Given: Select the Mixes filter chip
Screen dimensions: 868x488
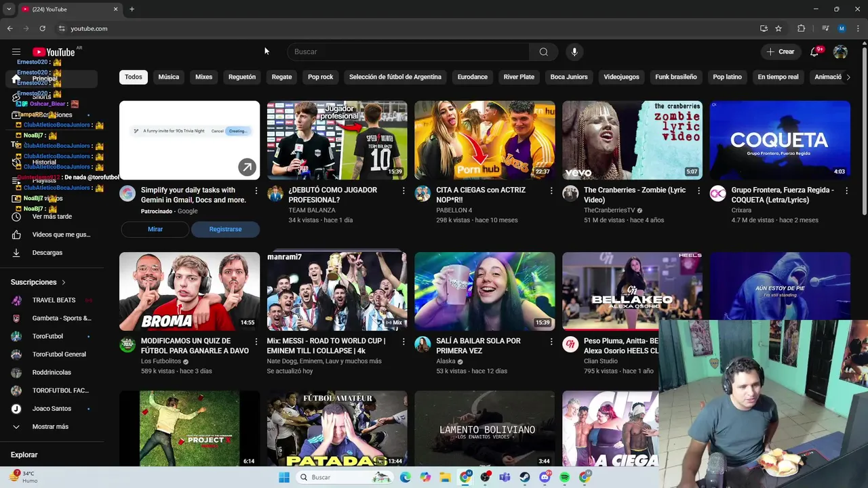Looking at the screenshot, I should [204, 77].
